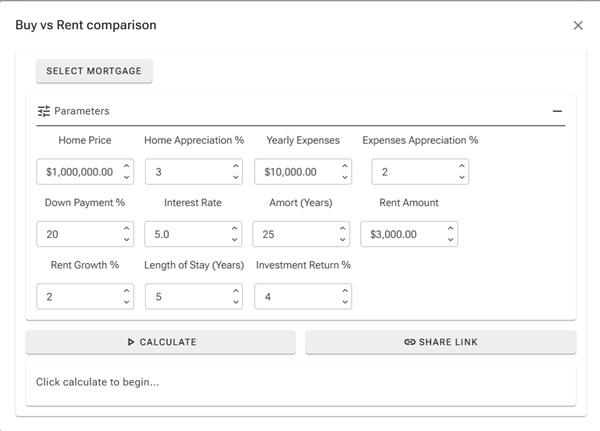
Task: Click the Home Price input field
Action: coord(78,172)
